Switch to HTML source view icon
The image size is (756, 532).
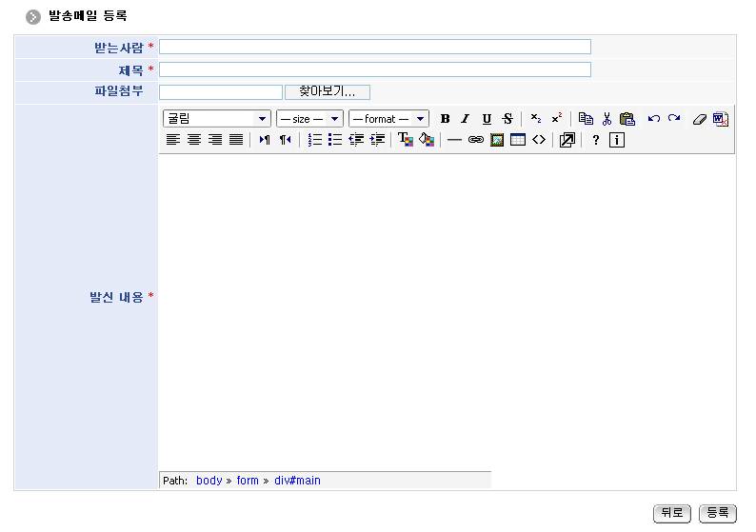pyautogui.click(x=539, y=140)
